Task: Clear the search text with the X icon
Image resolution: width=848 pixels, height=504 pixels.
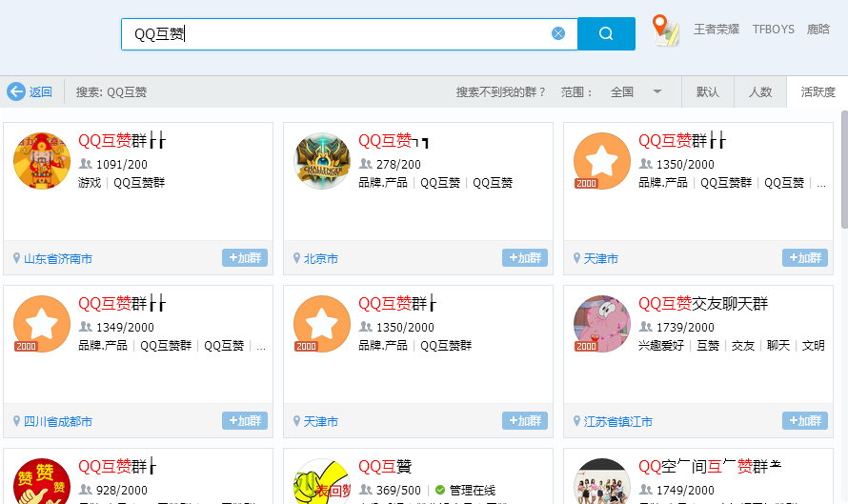Action: [x=558, y=33]
